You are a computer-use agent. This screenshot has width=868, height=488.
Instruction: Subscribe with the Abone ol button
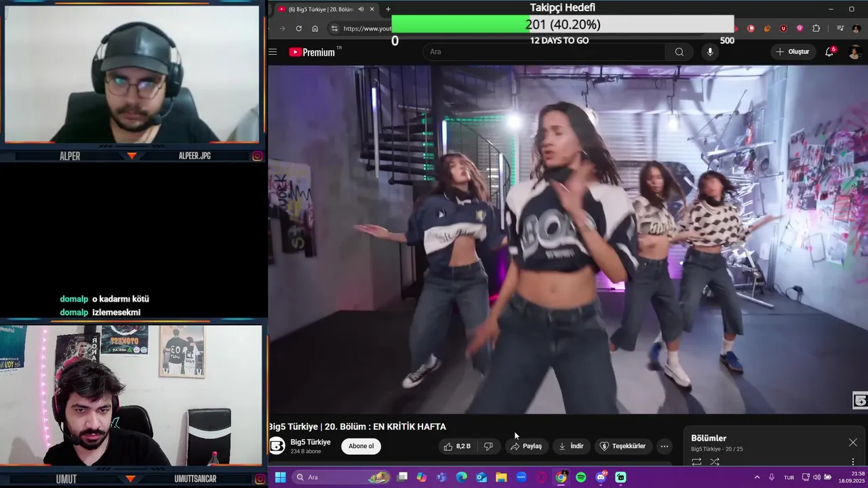[361, 446]
